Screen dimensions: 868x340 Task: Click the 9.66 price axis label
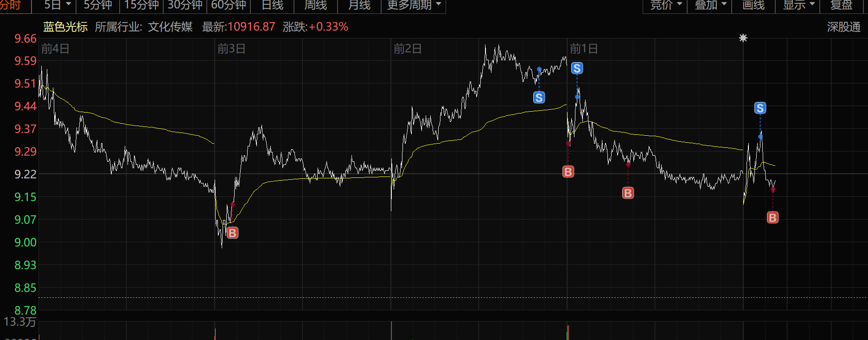26,38
